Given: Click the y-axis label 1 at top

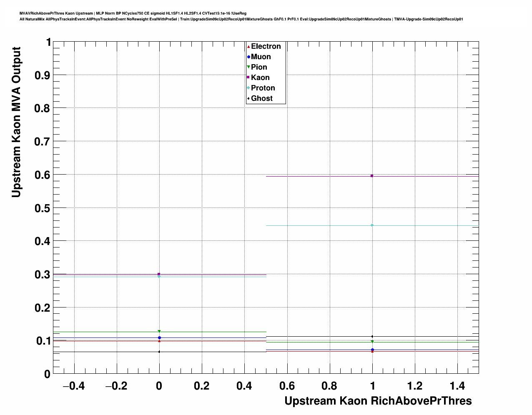Looking at the screenshot, I should (x=48, y=42).
